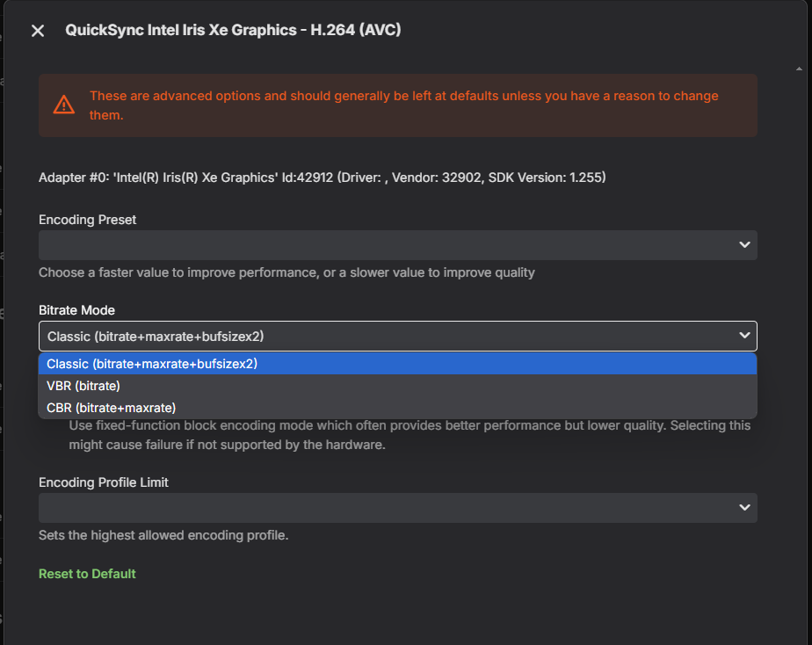Click the Encoding Preset dropdown chevron
The height and width of the screenshot is (645, 812).
[x=743, y=244]
